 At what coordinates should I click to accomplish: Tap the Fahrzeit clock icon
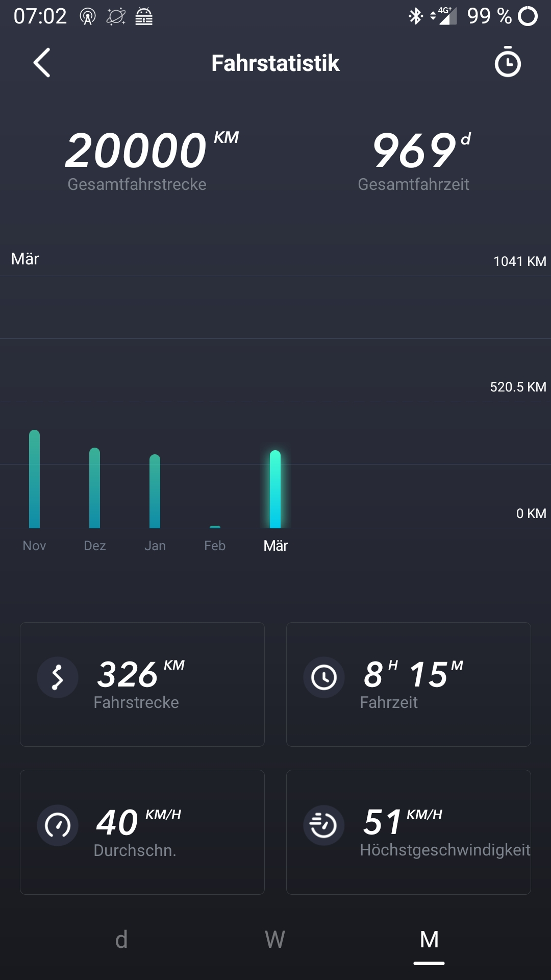(x=324, y=677)
